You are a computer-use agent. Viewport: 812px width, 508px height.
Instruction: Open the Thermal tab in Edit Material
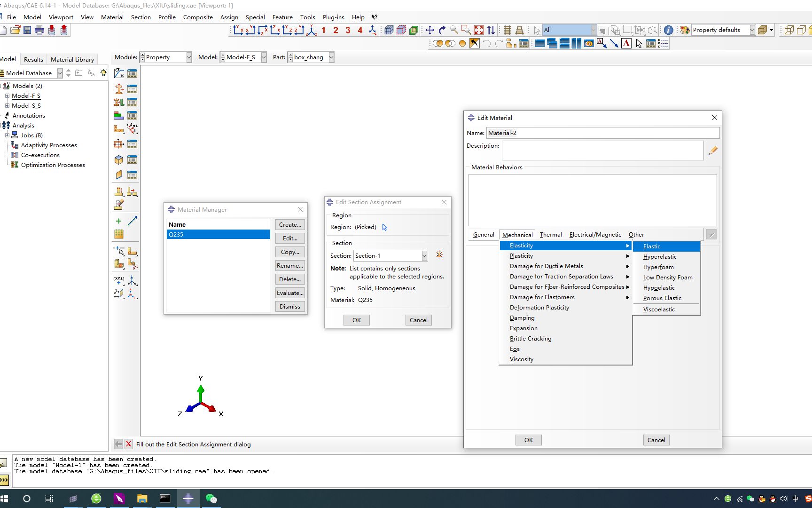coord(550,234)
